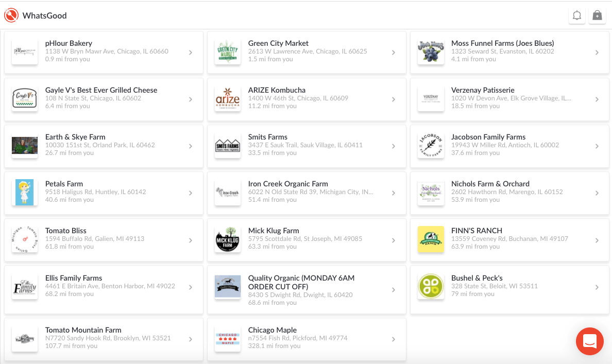The image size is (612, 364).
Task: Open ARIZE Kombucha chevron arrow
Action: pyautogui.click(x=394, y=99)
